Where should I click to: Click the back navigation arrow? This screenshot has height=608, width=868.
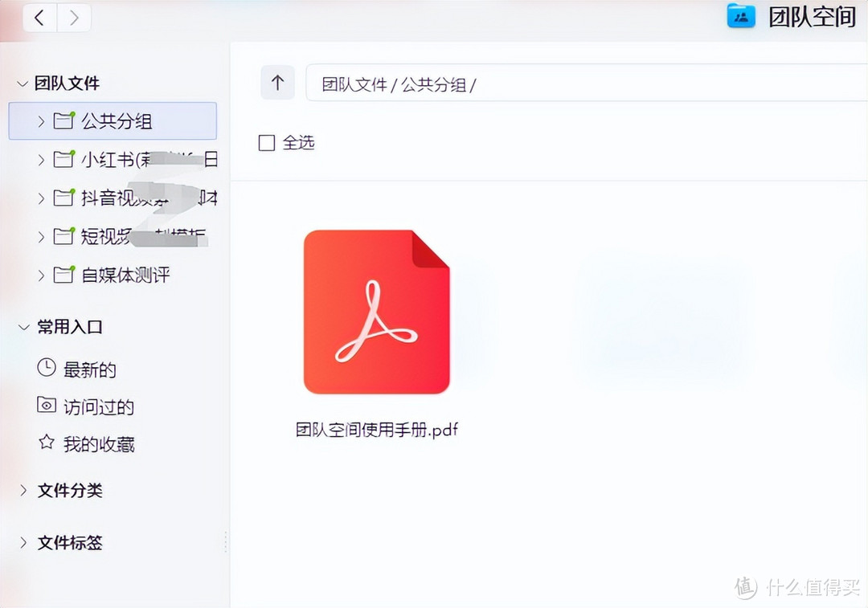pyautogui.click(x=39, y=17)
